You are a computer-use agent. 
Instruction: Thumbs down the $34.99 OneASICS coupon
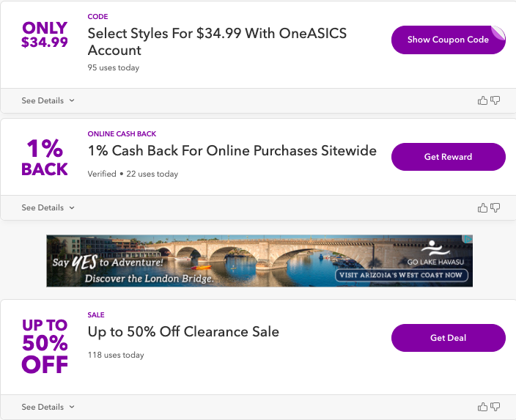click(x=495, y=100)
